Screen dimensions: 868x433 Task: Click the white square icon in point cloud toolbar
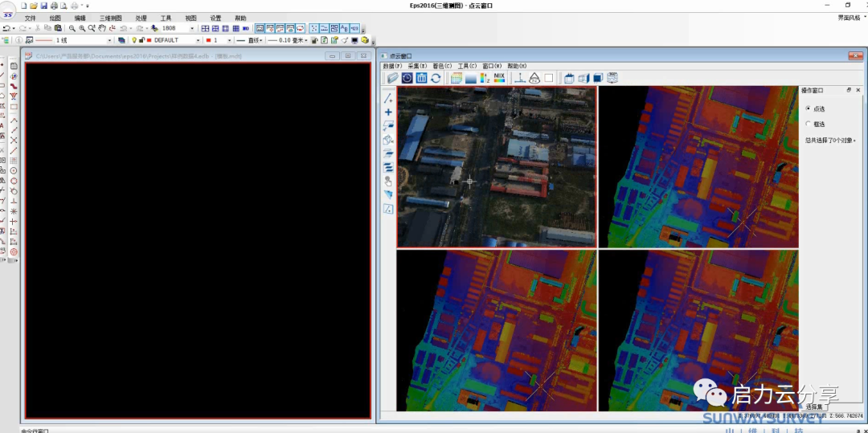549,78
